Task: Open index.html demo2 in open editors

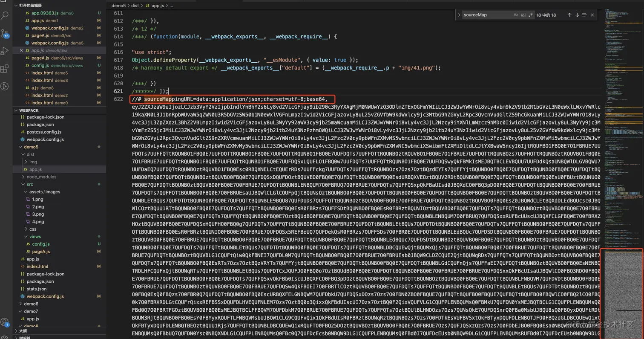Action: tap(60, 95)
